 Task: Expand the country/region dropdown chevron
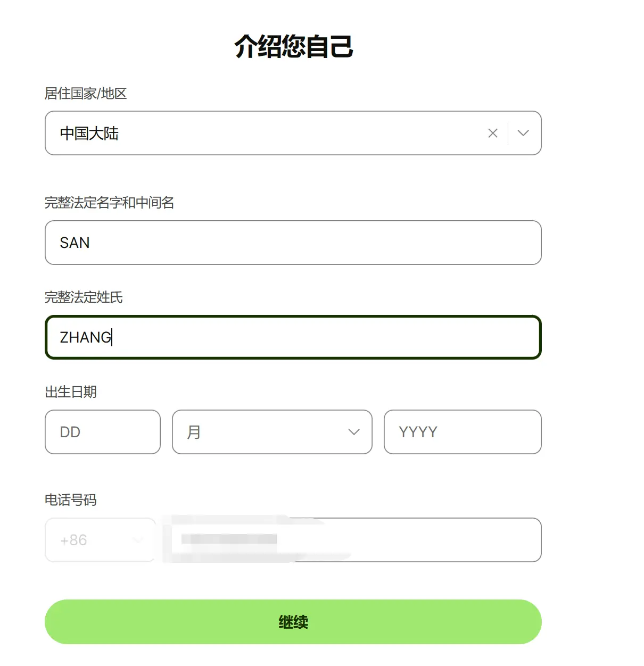tap(523, 133)
